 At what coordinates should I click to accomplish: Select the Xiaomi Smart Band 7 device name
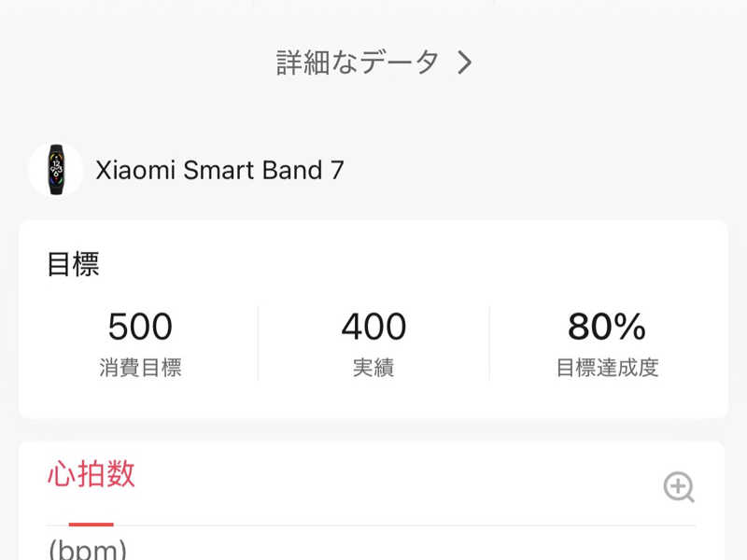coord(219,170)
